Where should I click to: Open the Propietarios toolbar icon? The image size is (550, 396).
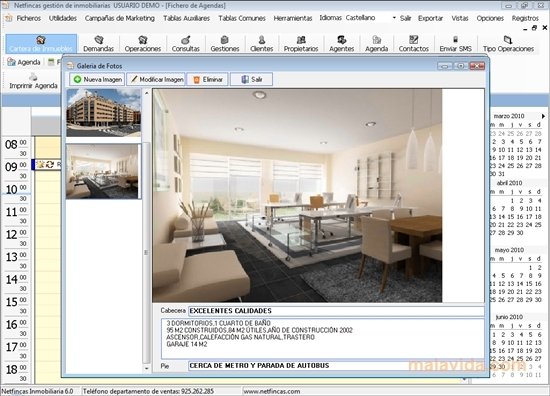point(301,43)
